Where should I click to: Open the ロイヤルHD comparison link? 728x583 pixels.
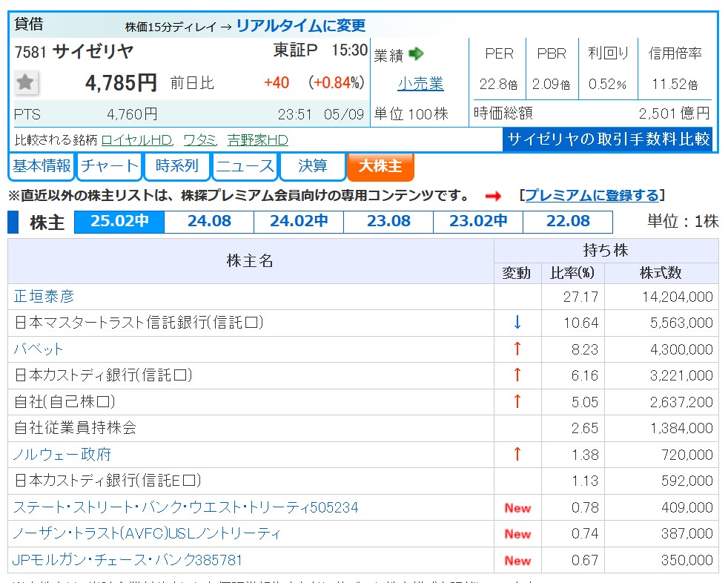[x=137, y=140]
